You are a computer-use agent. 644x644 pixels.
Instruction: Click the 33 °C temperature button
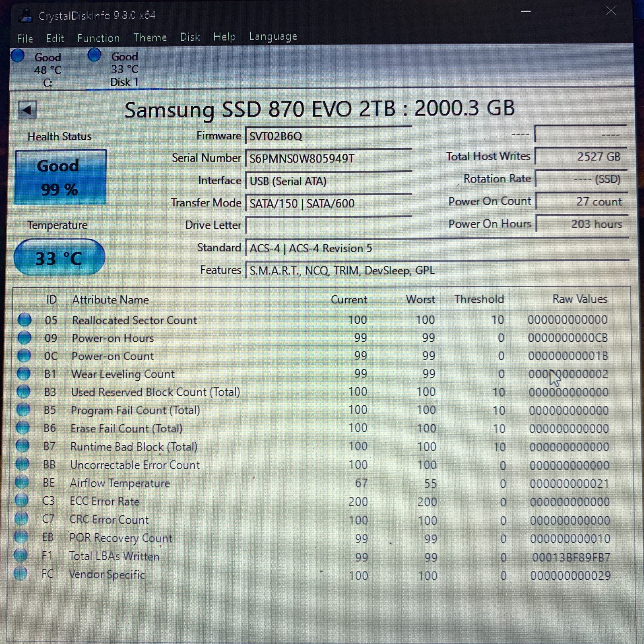point(59,258)
